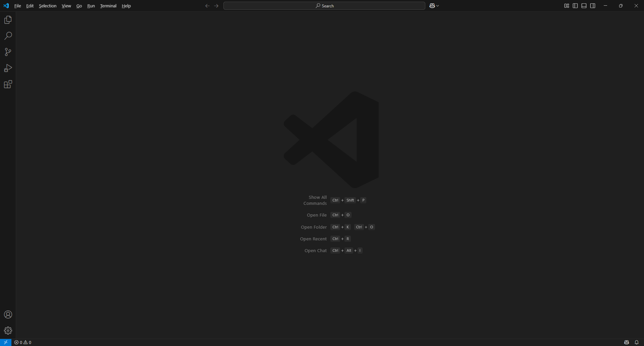Show errors and warnings count in status bar
Image resolution: width=644 pixels, height=346 pixels.
click(x=23, y=342)
